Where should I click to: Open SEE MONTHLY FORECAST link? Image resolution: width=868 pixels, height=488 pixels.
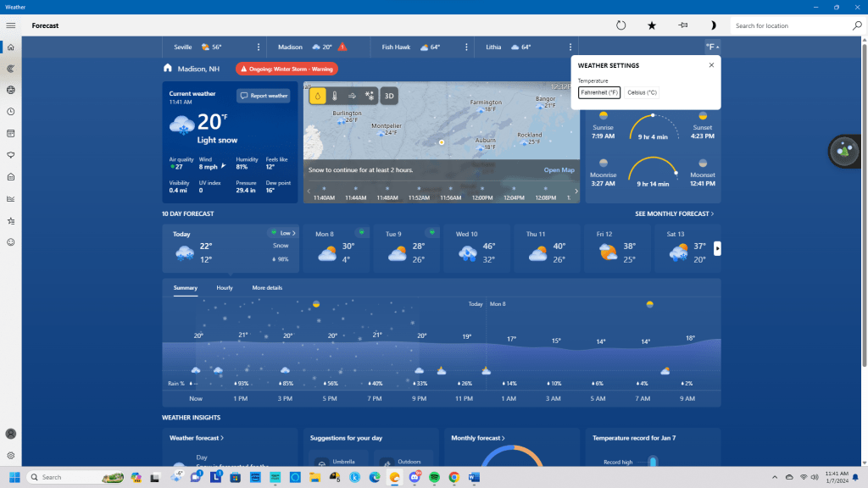click(x=675, y=214)
